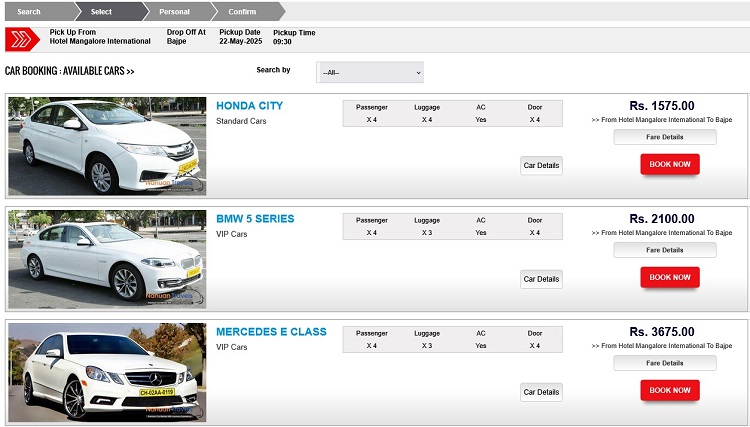Click the AC Yes spec for Honda City

[481, 113]
